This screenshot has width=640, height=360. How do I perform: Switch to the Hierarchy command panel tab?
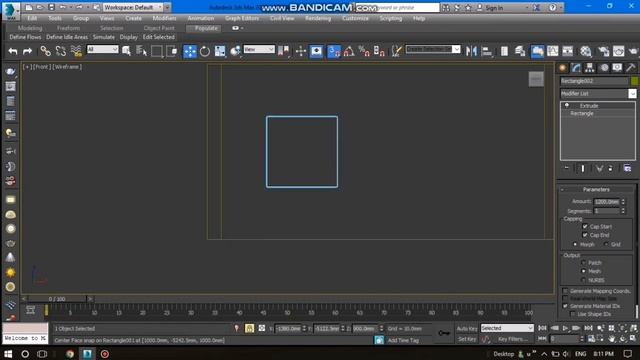pos(589,68)
